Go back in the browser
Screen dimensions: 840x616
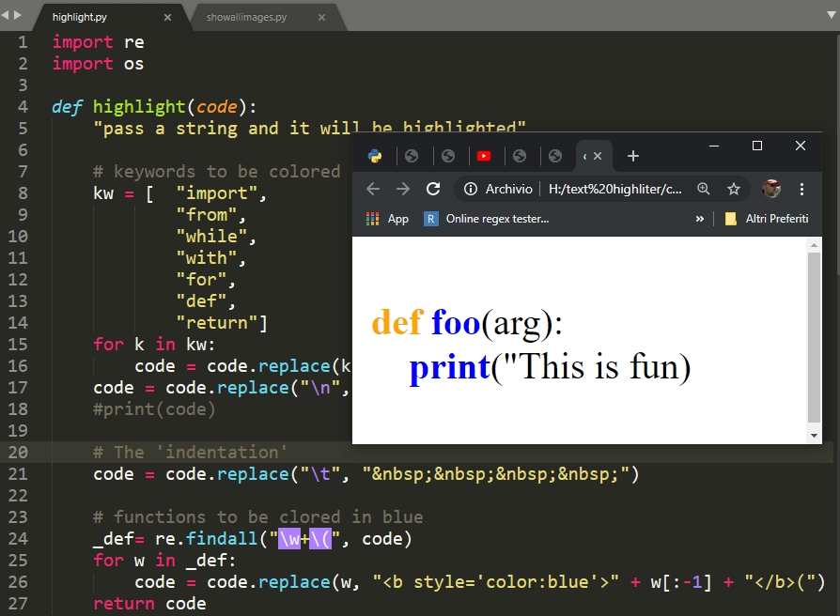[x=373, y=189]
